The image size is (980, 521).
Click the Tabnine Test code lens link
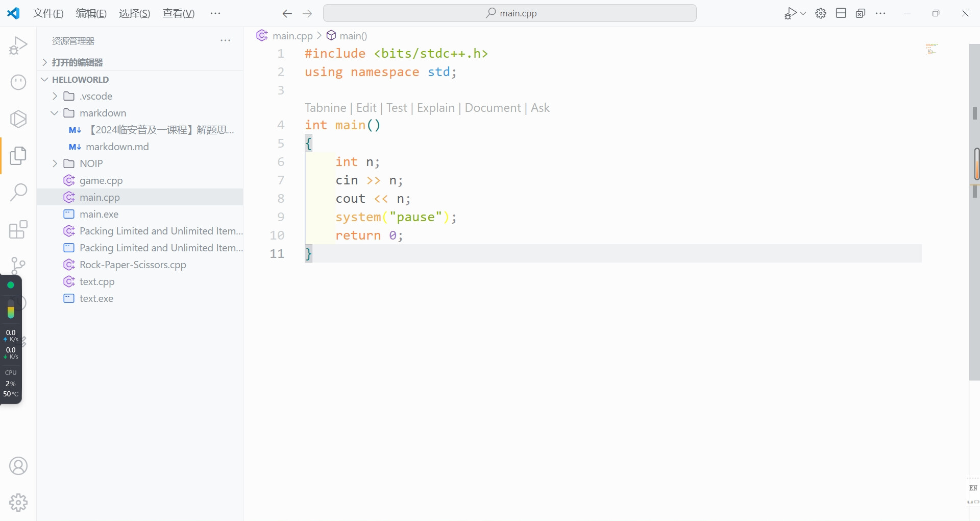397,108
